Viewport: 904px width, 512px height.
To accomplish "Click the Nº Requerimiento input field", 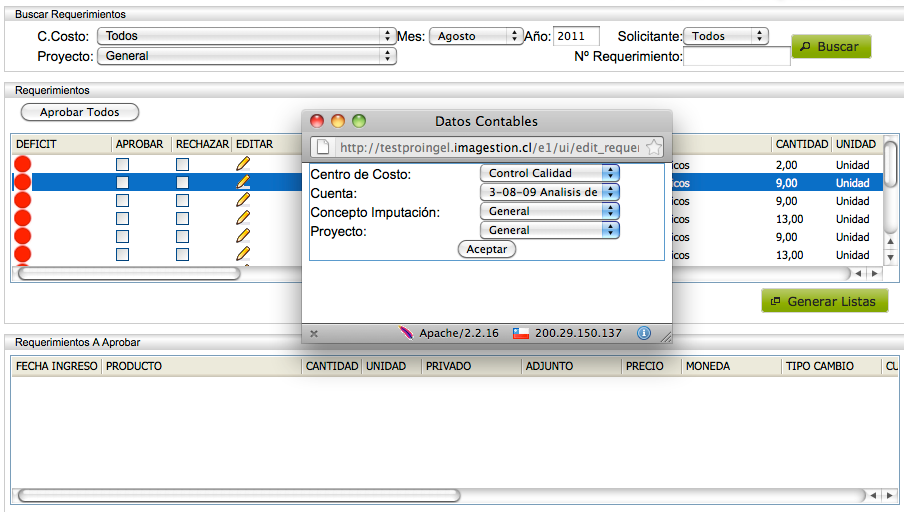I will tap(737, 57).
